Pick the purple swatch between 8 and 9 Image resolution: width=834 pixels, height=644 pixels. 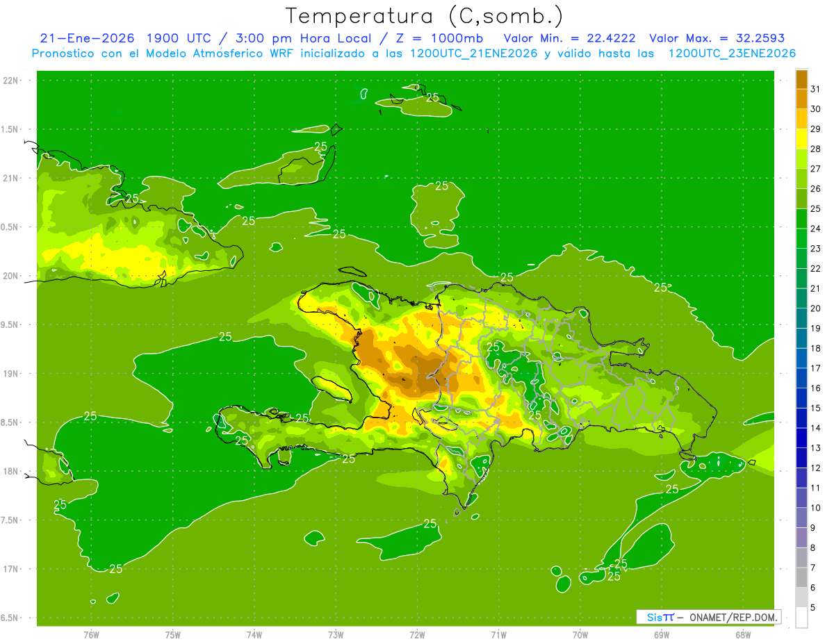[x=801, y=538]
